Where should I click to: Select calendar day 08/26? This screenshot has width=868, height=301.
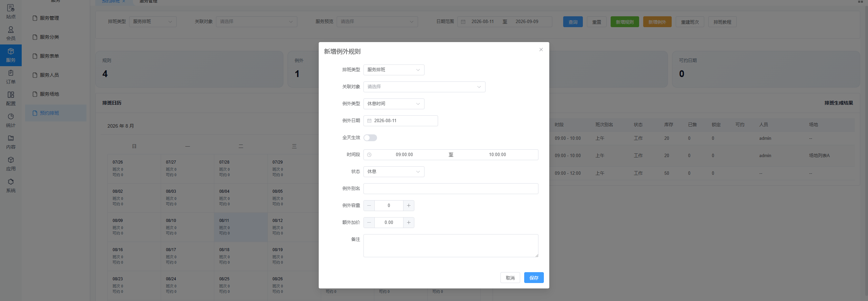pyautogui.click(x=294, y=286)
